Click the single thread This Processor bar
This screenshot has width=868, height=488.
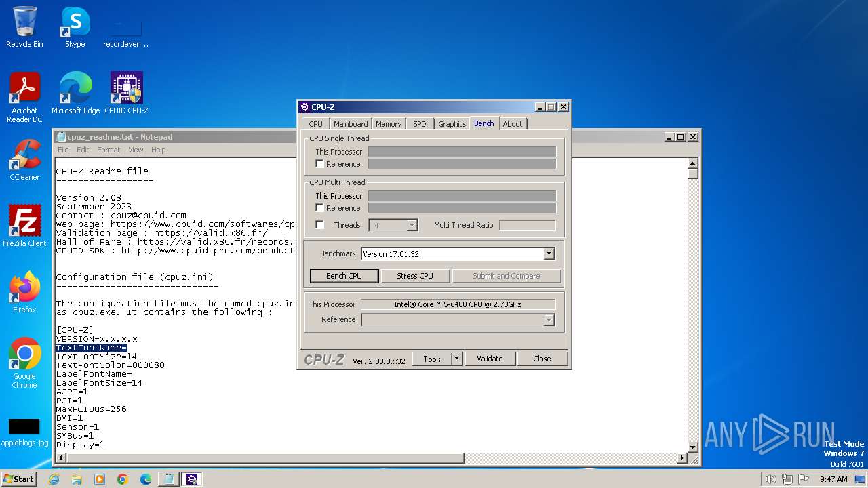[x=462, y=152]
